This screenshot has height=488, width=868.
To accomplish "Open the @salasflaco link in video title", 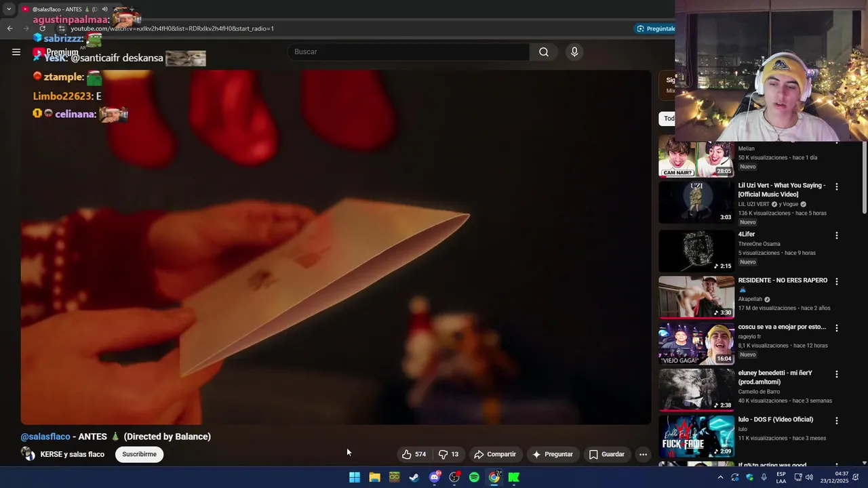I will tap(45, 436).
